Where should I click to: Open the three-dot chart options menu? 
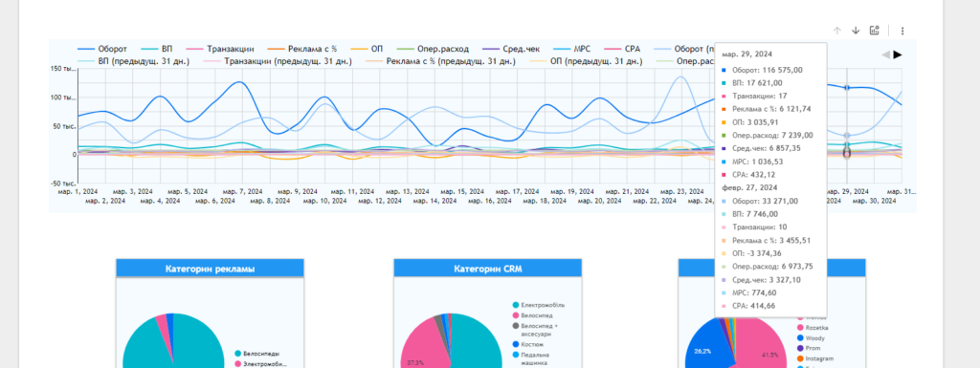point(902,31)
